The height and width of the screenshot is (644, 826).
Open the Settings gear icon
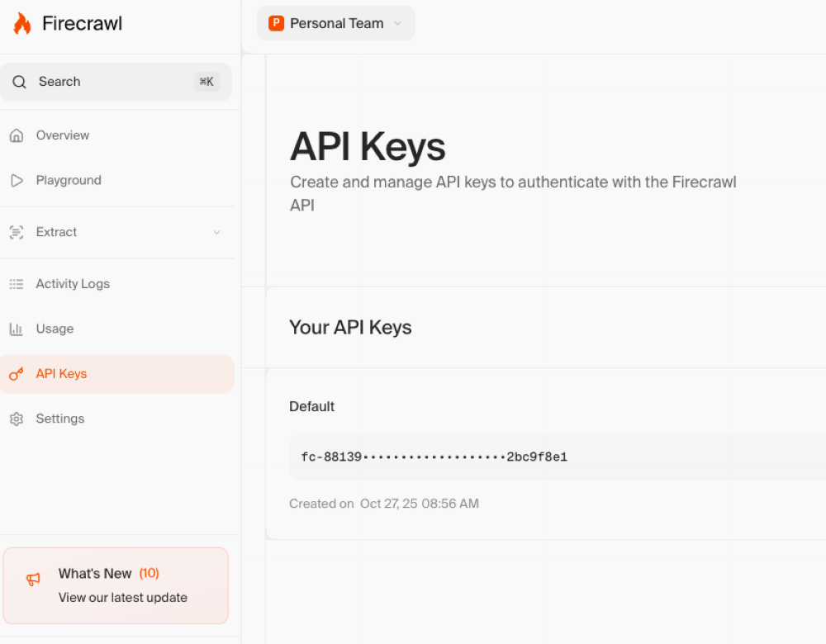[x=17, y=419]
